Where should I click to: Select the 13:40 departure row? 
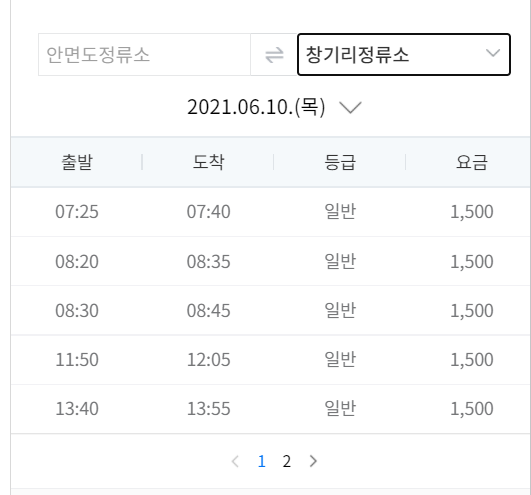click(271, 409)
